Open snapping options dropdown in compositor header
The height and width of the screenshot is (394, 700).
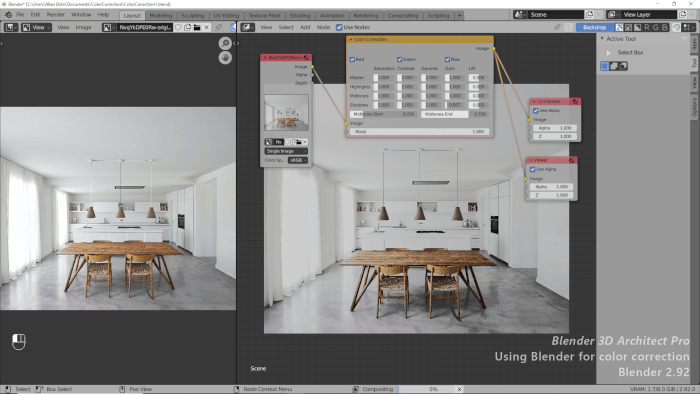[x=689, y=27]
